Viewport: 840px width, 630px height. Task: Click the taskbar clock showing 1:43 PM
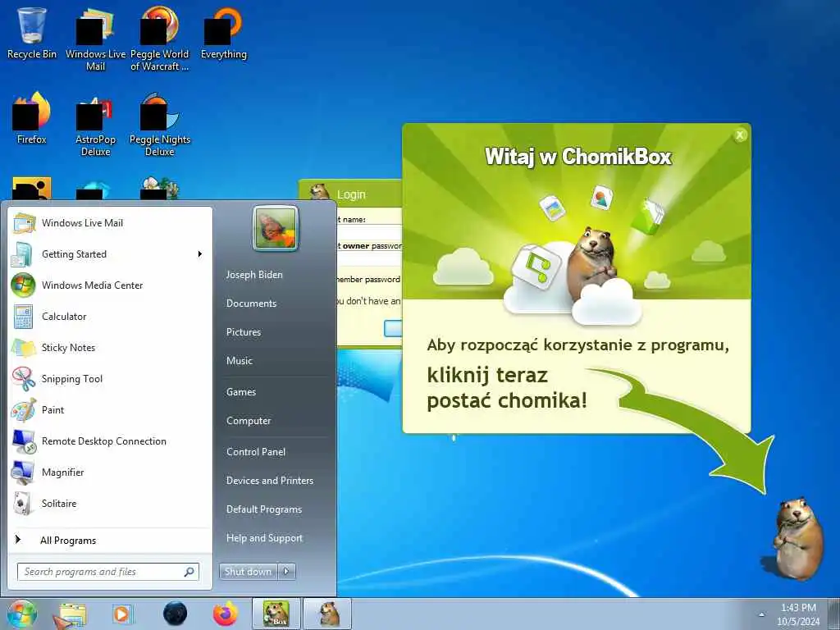point(798,614)
